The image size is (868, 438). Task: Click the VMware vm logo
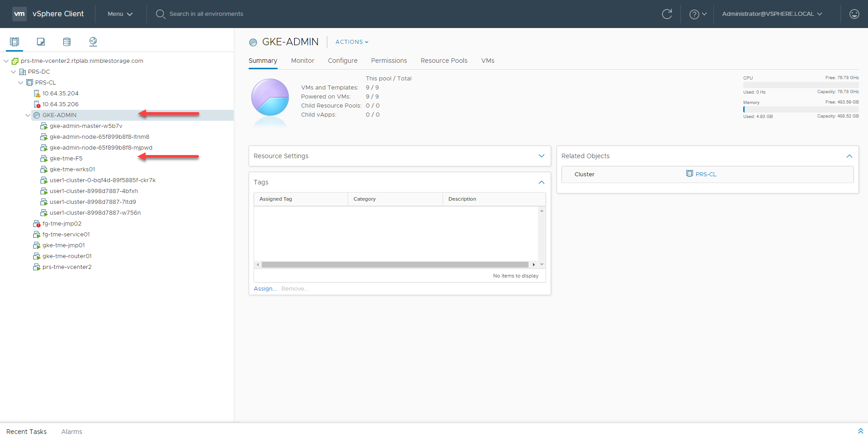[19, 14]
